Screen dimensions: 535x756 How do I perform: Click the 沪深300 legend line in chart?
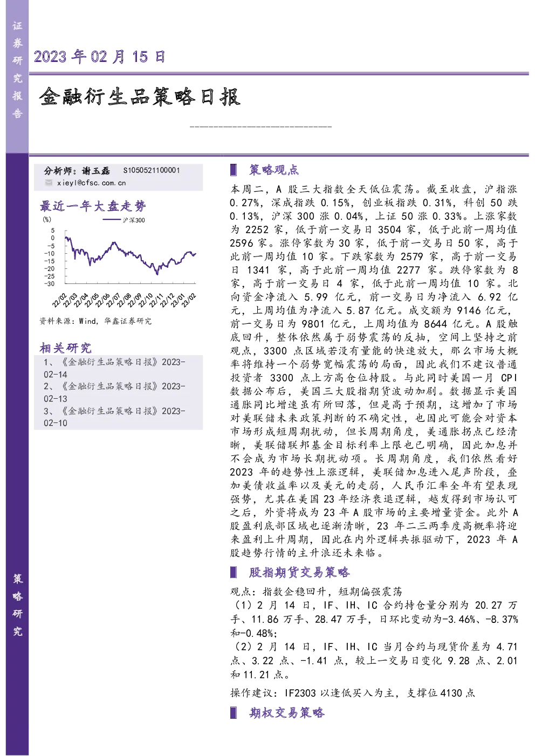[111, 220]
